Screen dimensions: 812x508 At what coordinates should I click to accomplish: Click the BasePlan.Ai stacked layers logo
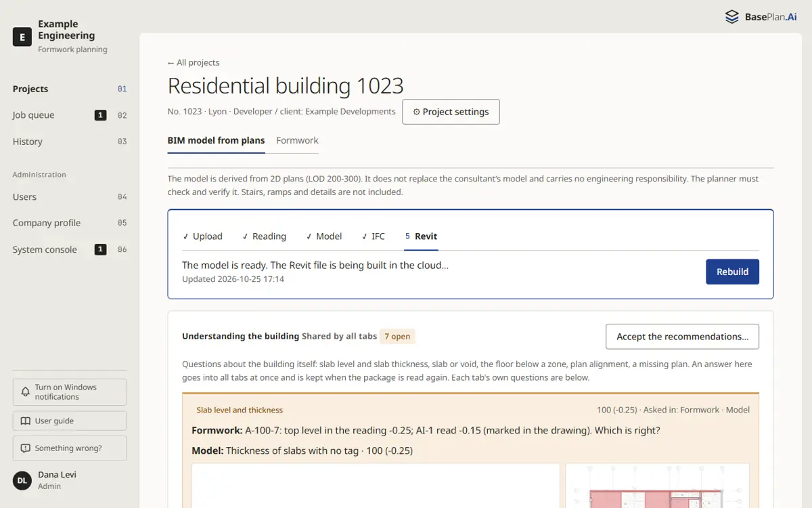coord(731,17)
